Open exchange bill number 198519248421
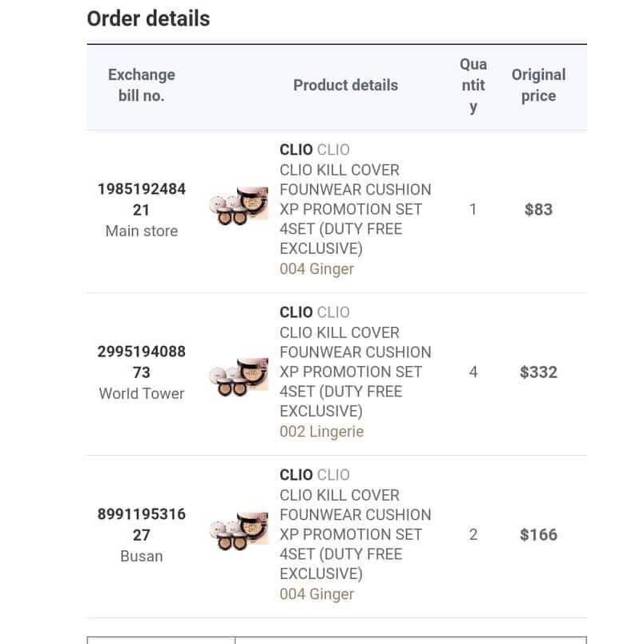644x644 pixels. [142, 199]
